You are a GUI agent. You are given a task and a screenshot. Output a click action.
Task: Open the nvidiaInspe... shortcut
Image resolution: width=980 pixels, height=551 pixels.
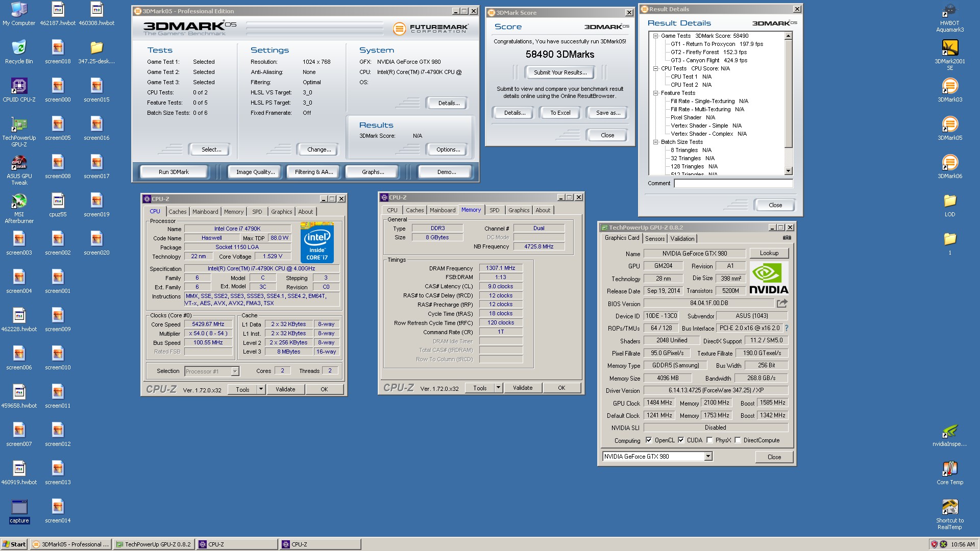[x=950, y=435]
